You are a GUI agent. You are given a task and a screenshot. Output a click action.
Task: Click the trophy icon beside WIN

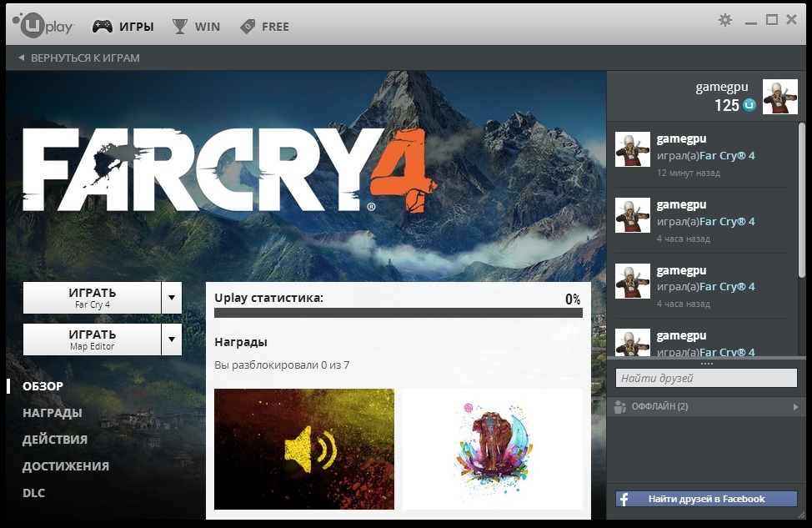point(180,27)
